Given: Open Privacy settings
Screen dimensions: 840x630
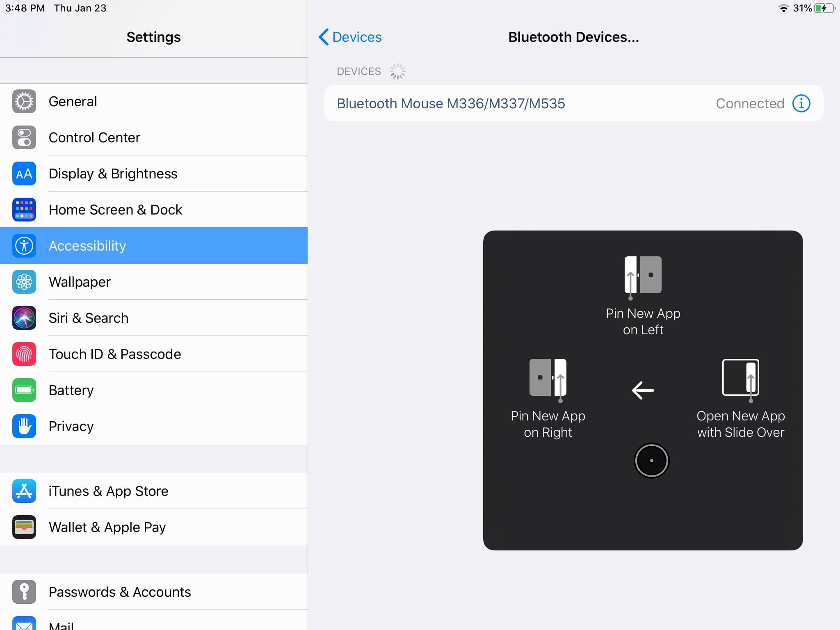Looking at the screenshot, I should coord(154,426).
